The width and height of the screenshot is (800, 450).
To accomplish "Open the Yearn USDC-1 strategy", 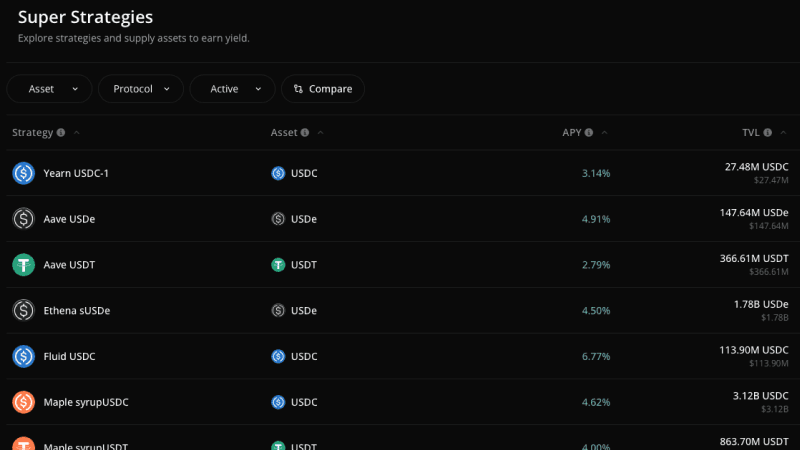I will point(76,173).
